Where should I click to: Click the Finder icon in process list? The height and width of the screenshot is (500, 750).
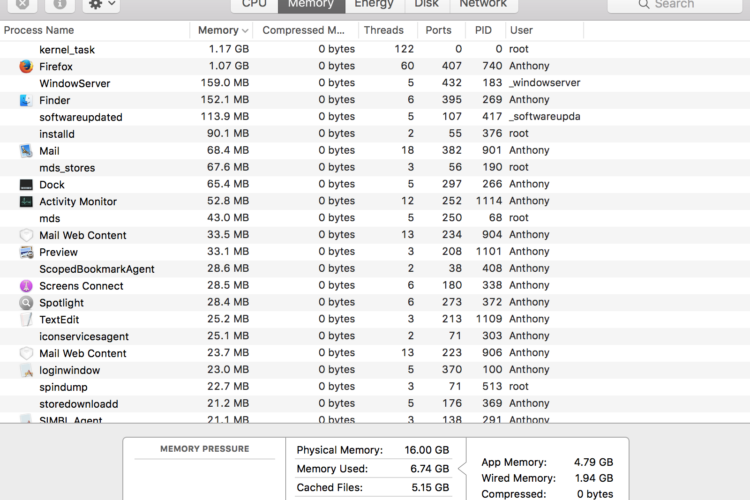click(26, 100)
